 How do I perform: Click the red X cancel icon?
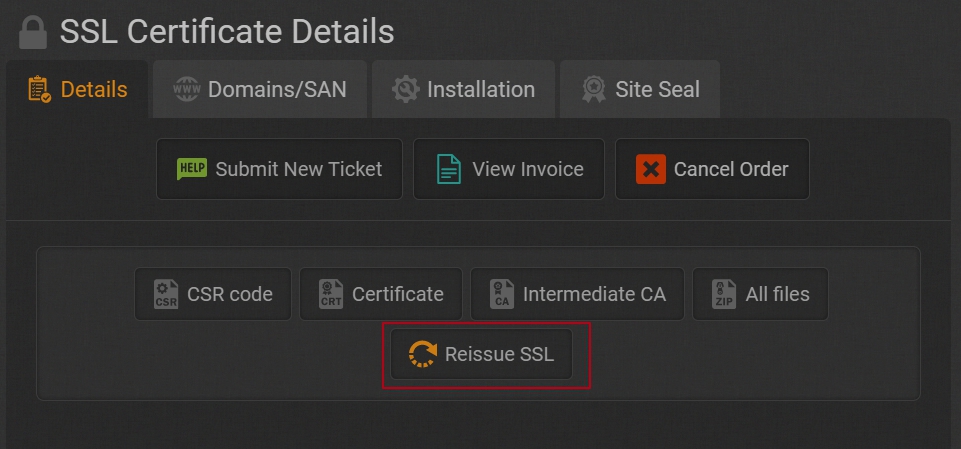pyautogui.click(x=650, y=169)
